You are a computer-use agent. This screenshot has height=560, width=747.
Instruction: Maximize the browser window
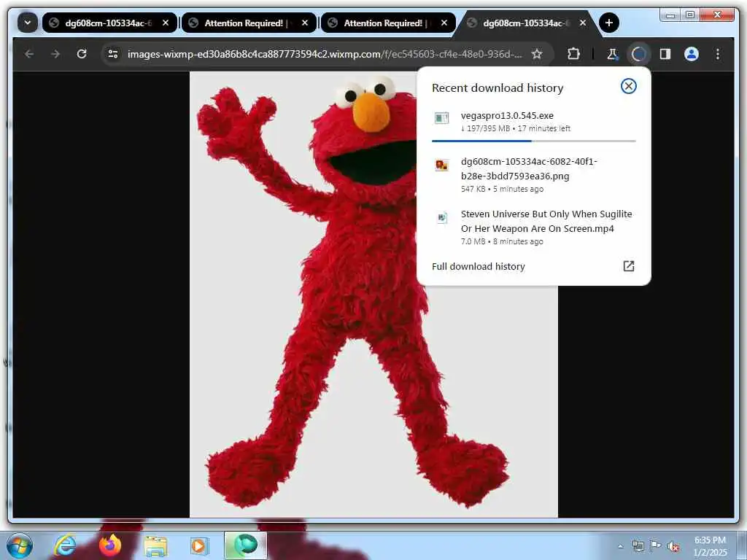tap(690, 15)
